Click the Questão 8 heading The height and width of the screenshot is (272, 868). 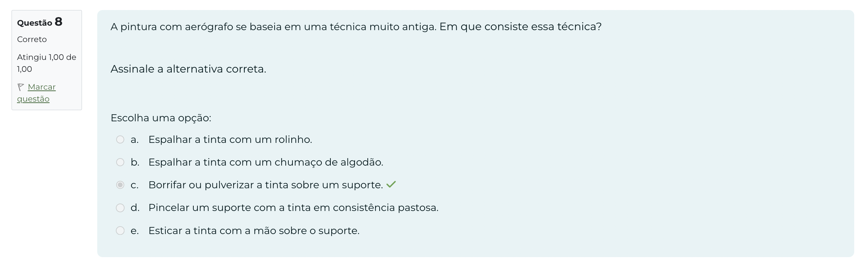coord(39,22)
